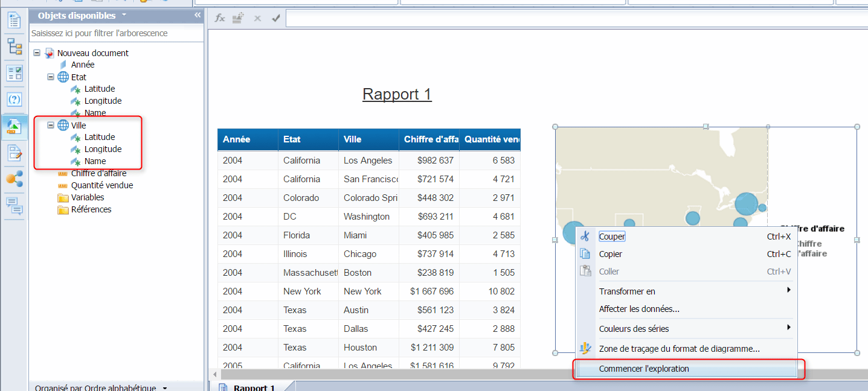Screen dimensions: 868x391
Task: Collapse the Etat geography node
Action: pyautogui.click(x=51, y=77)
